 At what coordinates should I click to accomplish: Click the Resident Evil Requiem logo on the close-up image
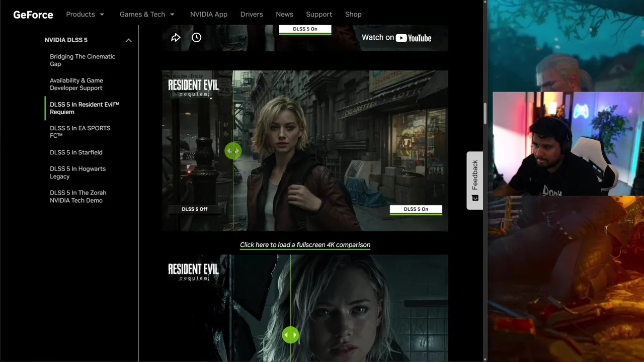click(x=194, y=271)
